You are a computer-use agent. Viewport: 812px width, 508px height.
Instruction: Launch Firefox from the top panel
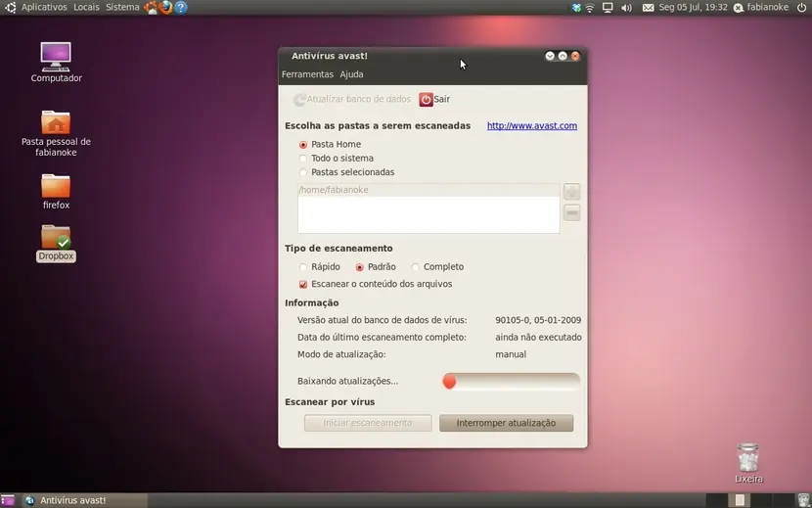pos(165,7)
